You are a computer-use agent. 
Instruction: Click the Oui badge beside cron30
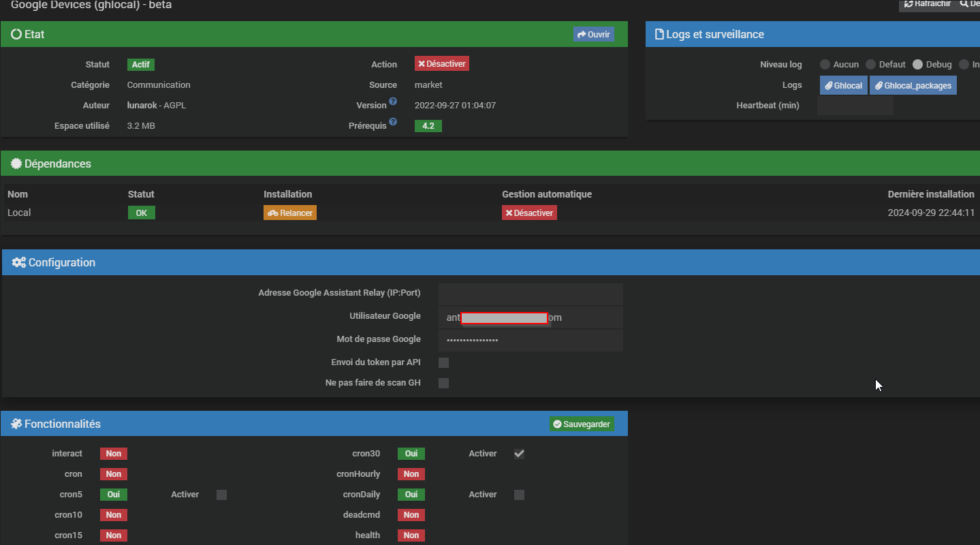tap(411, 454)
